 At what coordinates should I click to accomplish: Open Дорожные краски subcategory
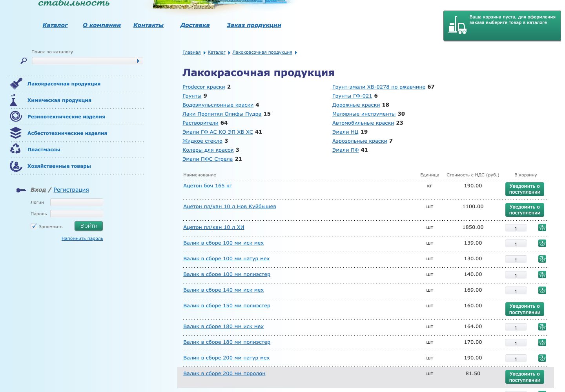point(356,105)
